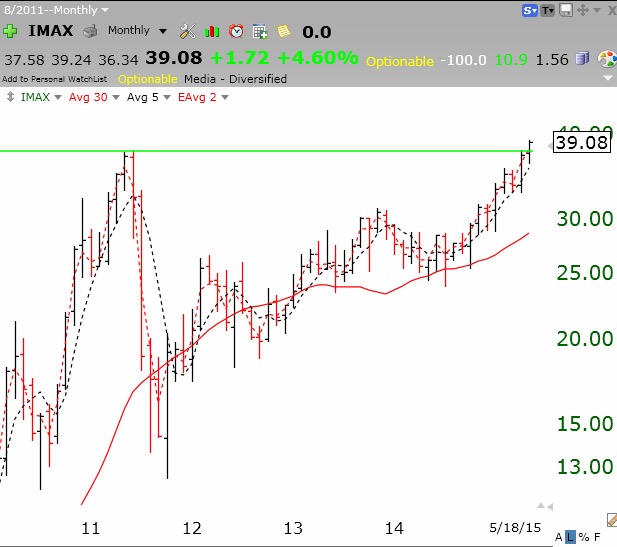Select percent scale % toggle
This screenshot has height=547, width=617.
pyautogui.click(x=584, y=537)
